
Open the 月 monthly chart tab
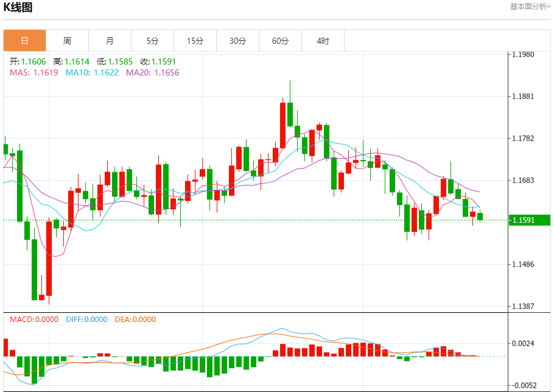tap(110, 41)
